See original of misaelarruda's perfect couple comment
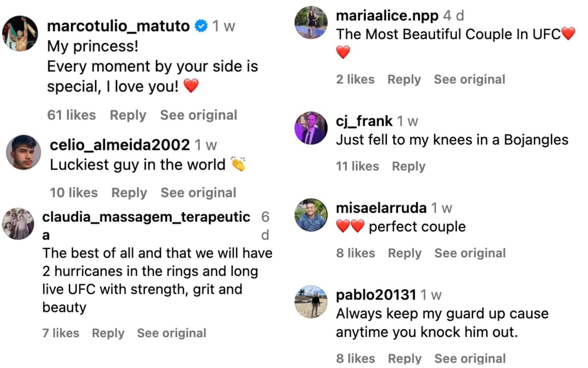This screenshot has width=588, height=368. pyautogui.click(x=470, y=253)
